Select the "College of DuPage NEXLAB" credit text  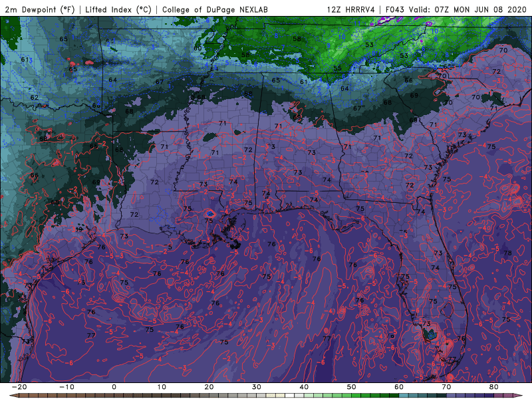[x=215, y=9]
